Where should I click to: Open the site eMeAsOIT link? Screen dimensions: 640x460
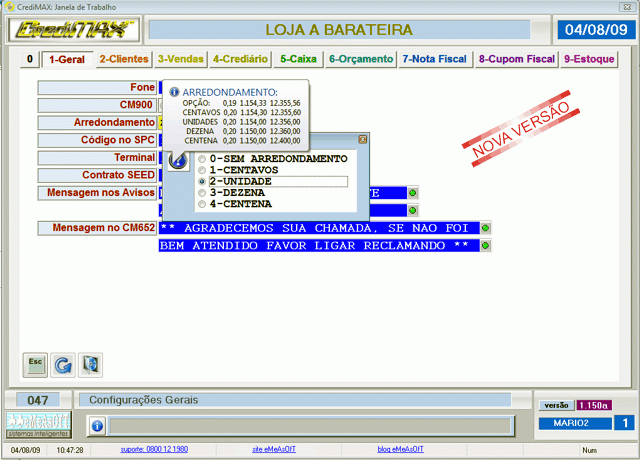pyautogui.click(x=273, y=450)
